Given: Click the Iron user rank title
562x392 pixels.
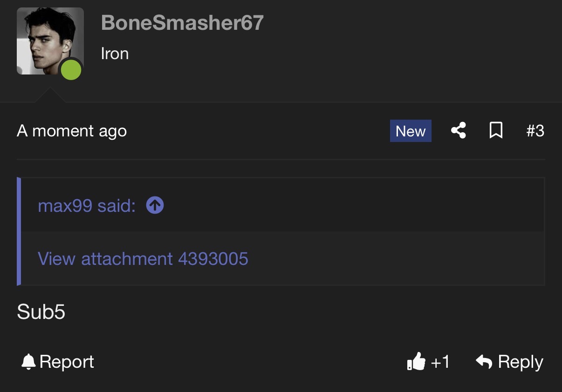Looking at the screenshot, I should (115, 54).
